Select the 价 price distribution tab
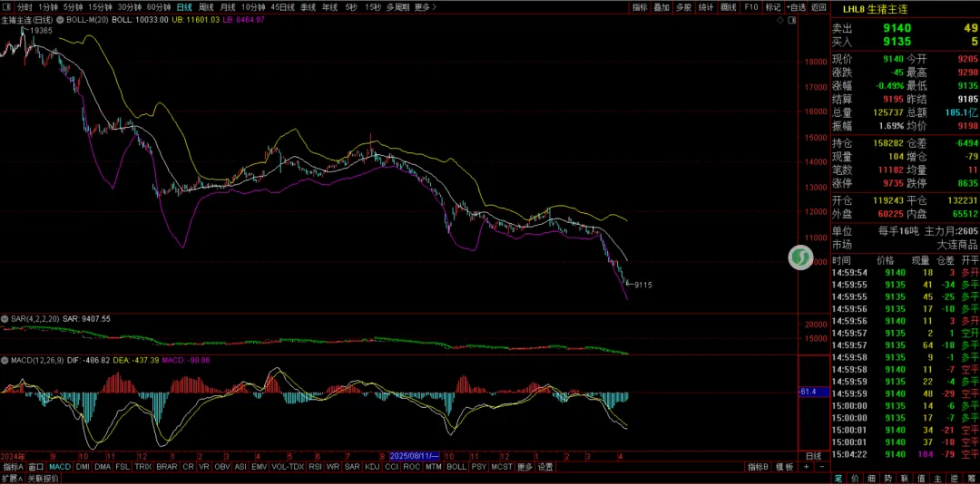Screen dimensions: 980x485 (x=855, y=479)
